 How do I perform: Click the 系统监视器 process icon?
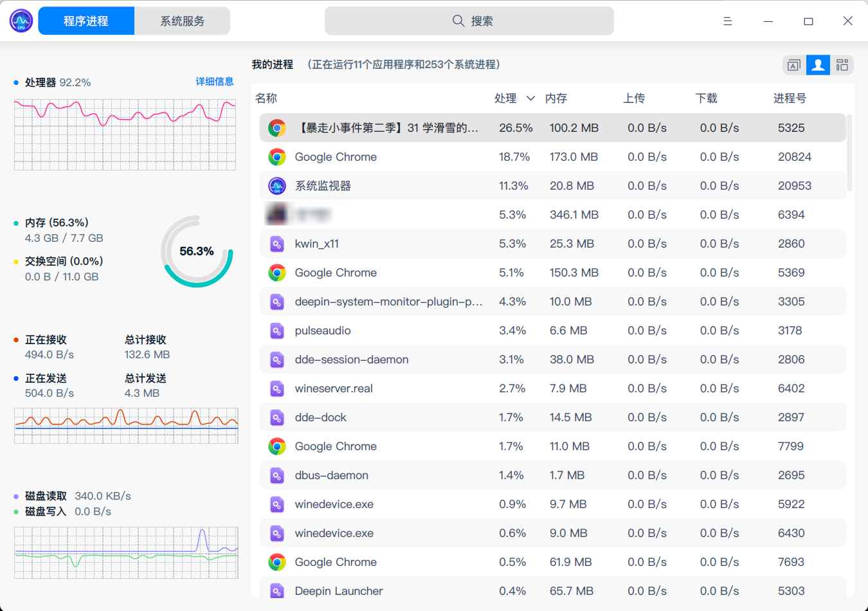tap(277, 185)
